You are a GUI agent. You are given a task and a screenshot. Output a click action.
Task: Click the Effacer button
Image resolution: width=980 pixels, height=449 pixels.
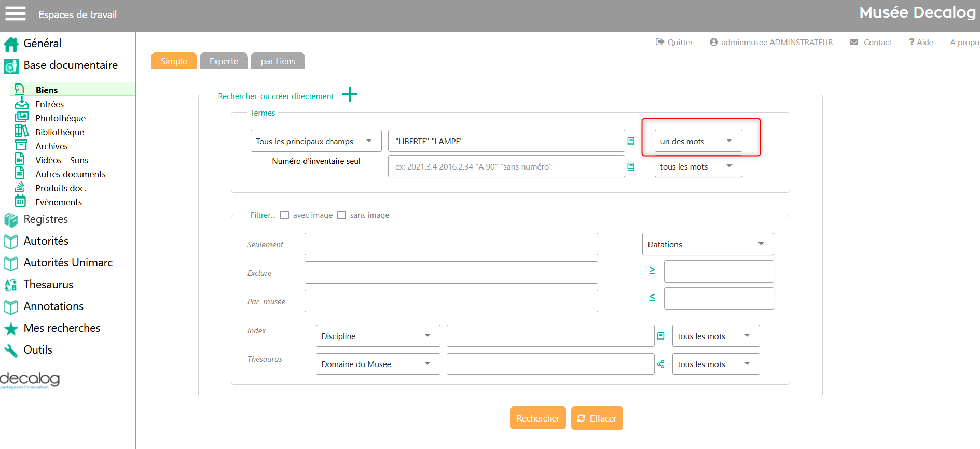tap(597, 418)
